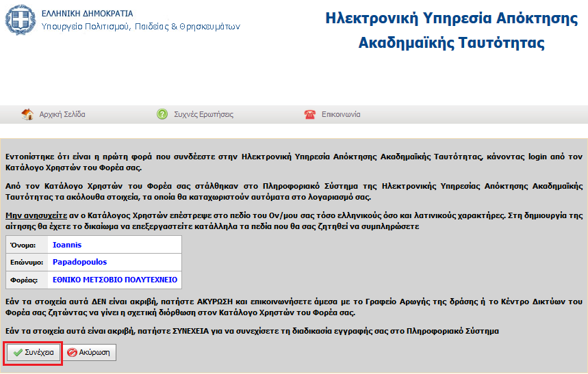Click the Greek Republic emblem logo
Image resolution: width=588 pixels, height=374 pixels.
pyautogui.click(x=21, y=20)
